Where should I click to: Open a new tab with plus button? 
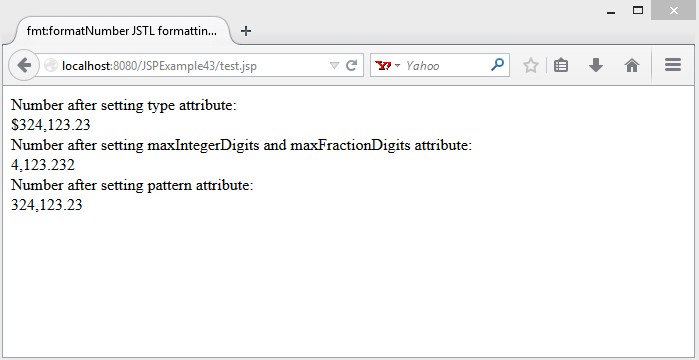click(246, 31)
